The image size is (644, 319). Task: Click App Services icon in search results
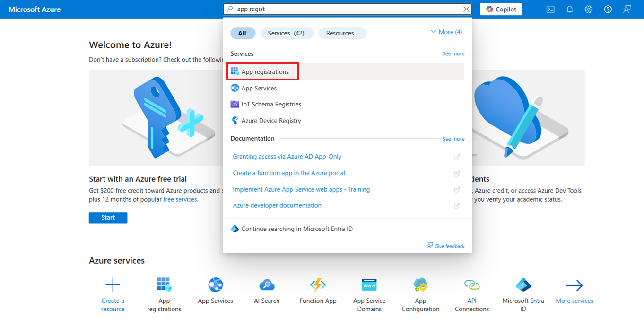point(235,88)
